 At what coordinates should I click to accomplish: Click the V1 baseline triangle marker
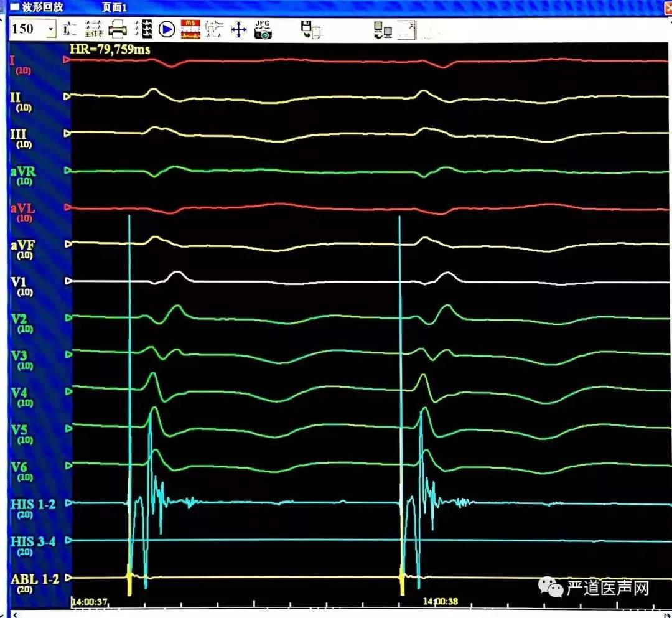point(68,281)
